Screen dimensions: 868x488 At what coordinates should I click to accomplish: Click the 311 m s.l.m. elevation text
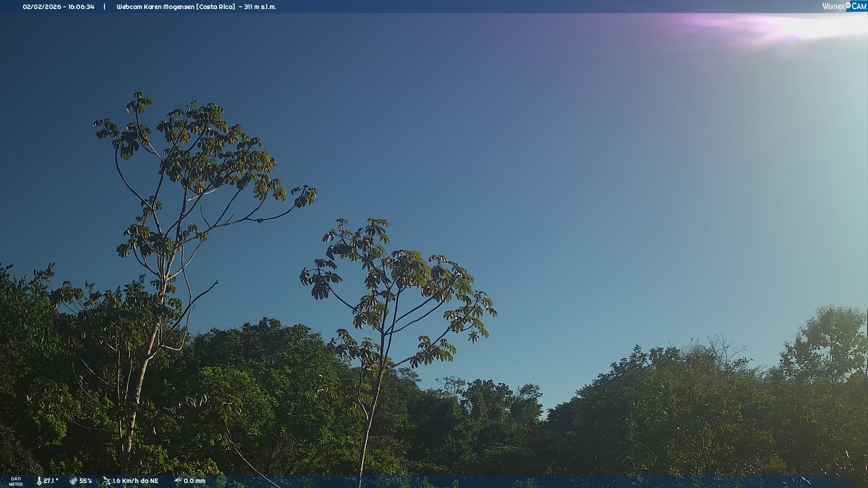pos(260,7)
